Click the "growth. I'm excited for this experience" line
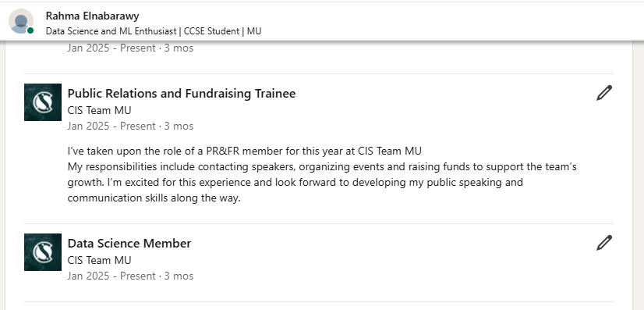 295,183
